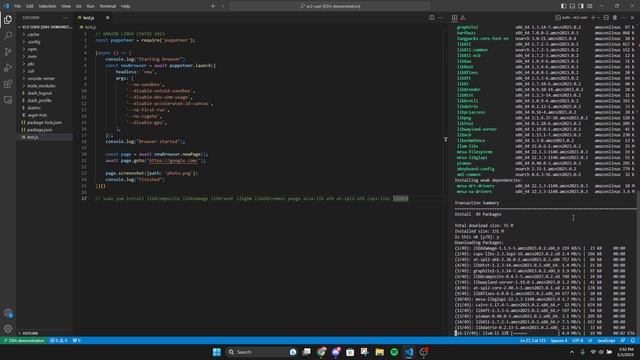
Task: Click the notifications bell in status bar
Action: click(632, 340)
